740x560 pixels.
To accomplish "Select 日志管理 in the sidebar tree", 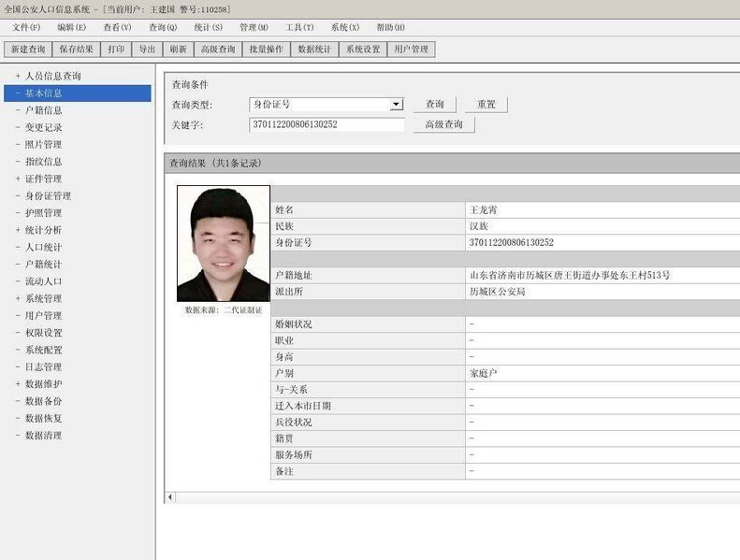I will pyautogui.click(x=43, y=367).
